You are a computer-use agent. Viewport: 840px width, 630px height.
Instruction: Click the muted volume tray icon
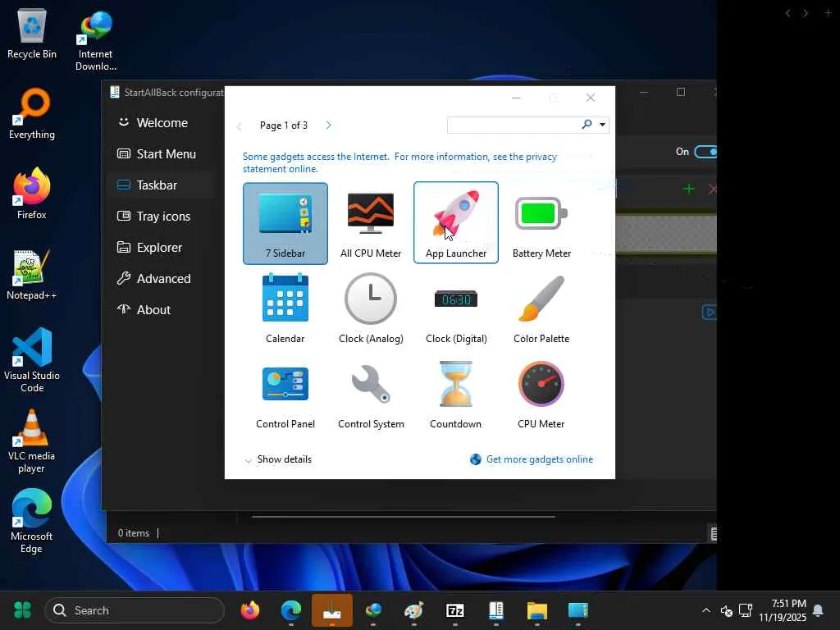point(727,610)
